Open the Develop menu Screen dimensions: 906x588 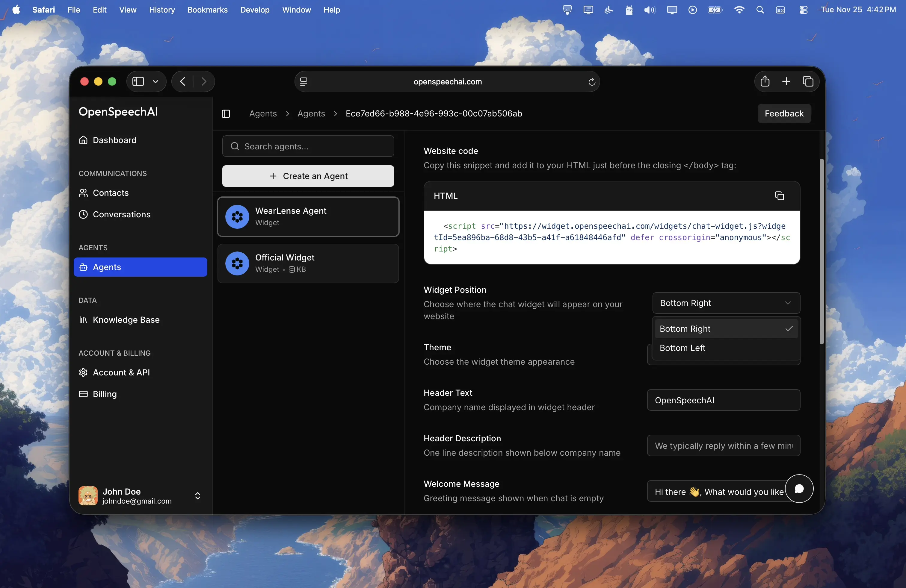tap(255, 10)
